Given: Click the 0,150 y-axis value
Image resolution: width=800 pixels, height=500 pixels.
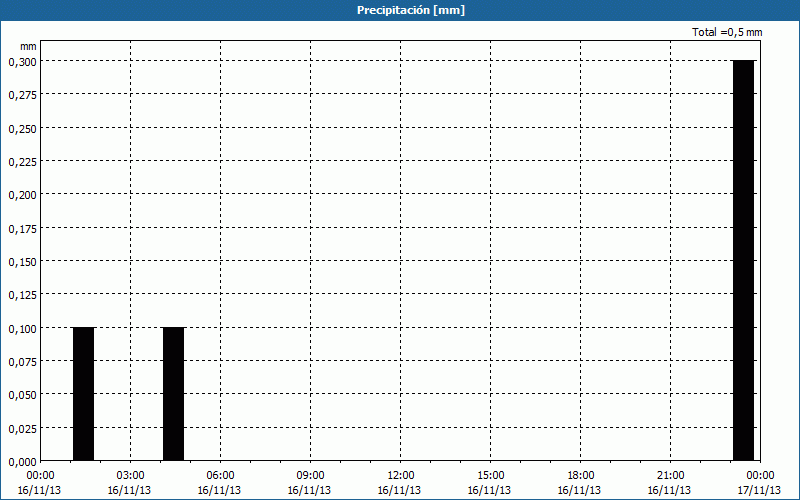Looking at the screenshot, I should (22, 262).
